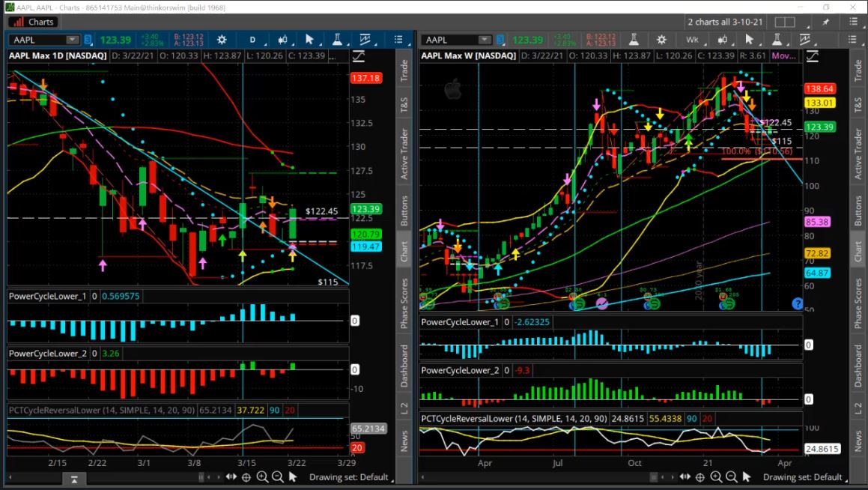Viewport: 868px width, 490px height.
Task: Click the '2 charts all 3-10-21' grid label
Action: click(725, 22)
